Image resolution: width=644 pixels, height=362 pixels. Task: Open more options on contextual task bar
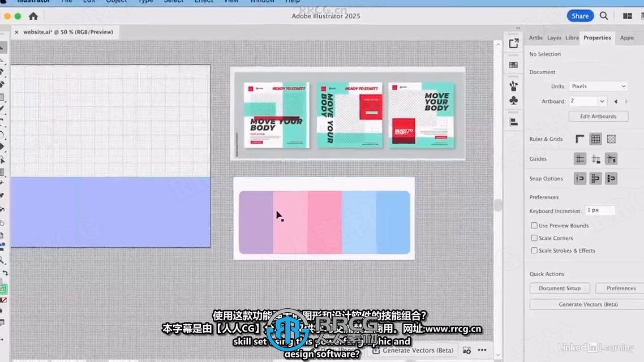pos(482,350)
